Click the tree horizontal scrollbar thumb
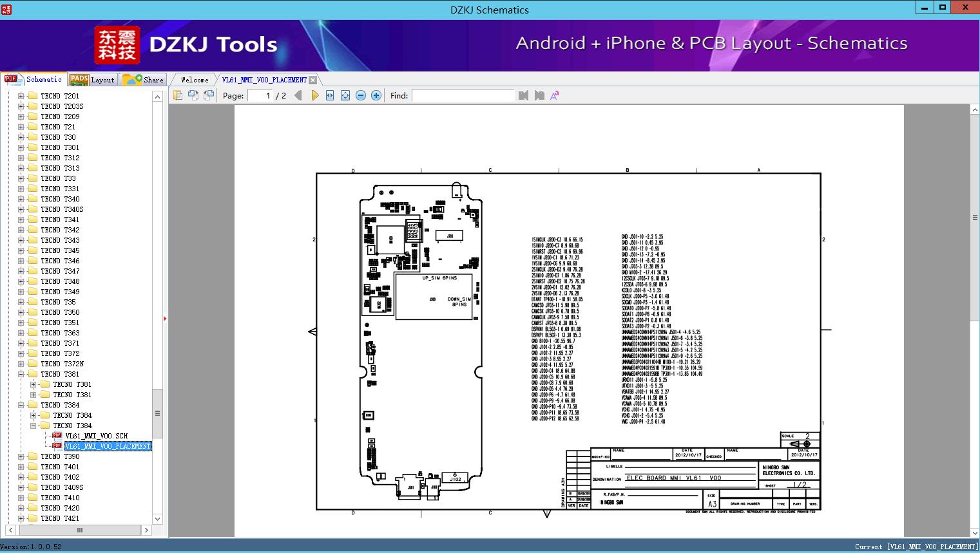 point(80,530)
